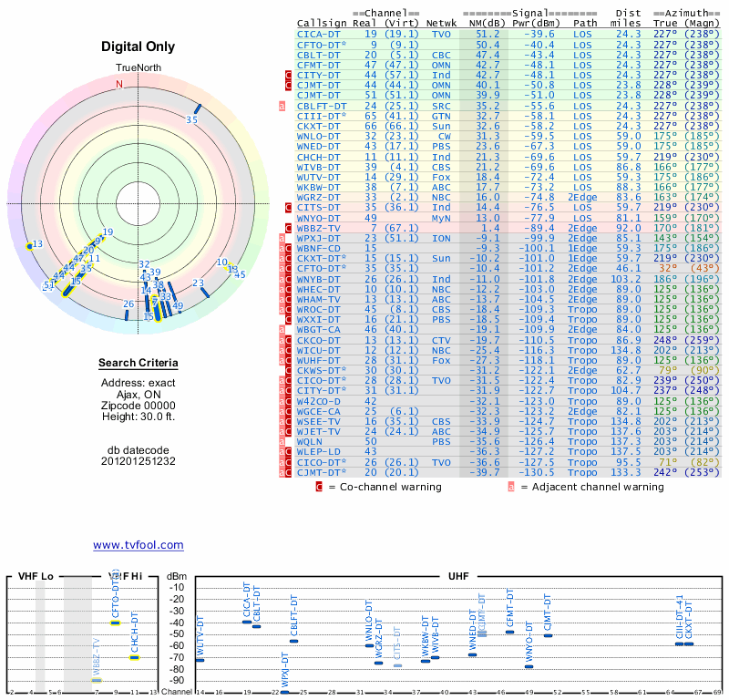Click the pink adjacent channel legend icon
The image size is (729, 700).
click(x=511, y=487)
